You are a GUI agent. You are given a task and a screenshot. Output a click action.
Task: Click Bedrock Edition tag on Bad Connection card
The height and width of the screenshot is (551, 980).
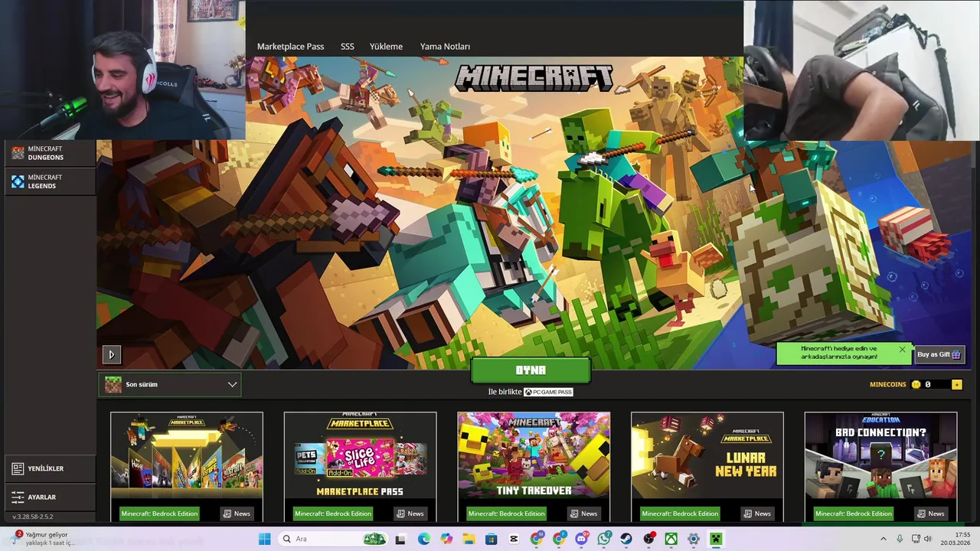click(854, 514)
